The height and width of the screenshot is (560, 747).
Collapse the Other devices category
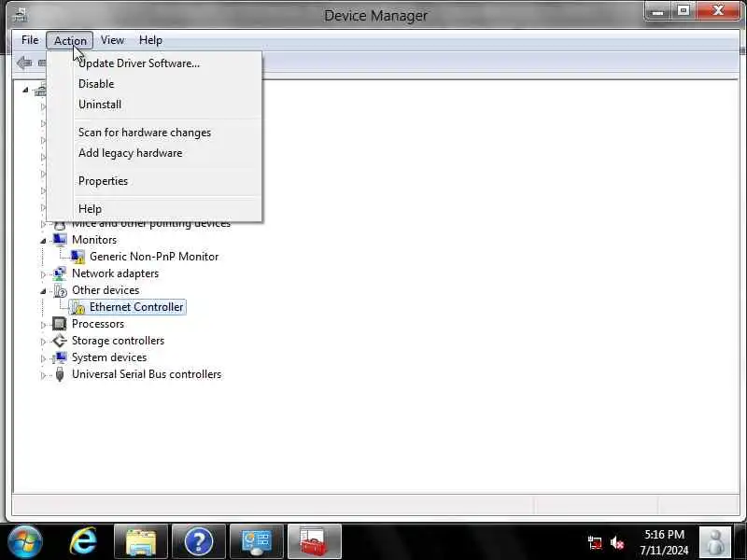tap(43, 291)
